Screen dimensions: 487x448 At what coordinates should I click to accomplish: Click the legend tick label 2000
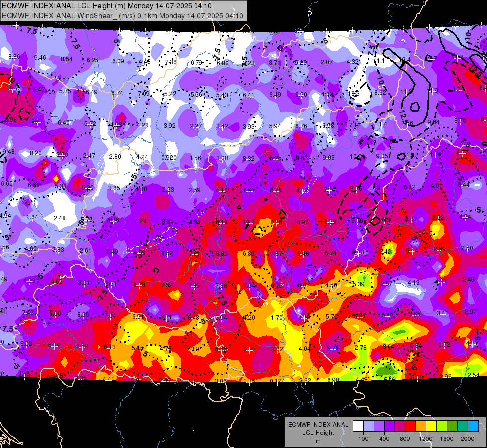tap(468, 439)
